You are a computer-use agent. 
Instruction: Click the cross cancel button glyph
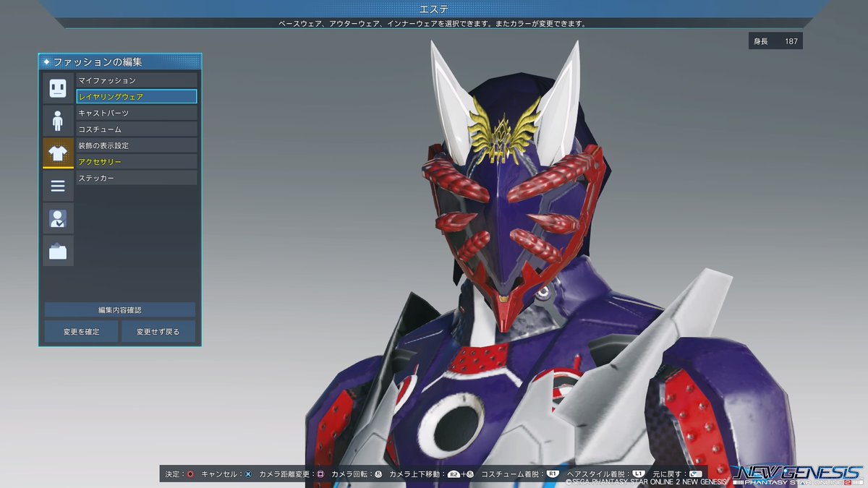point(248,474)
